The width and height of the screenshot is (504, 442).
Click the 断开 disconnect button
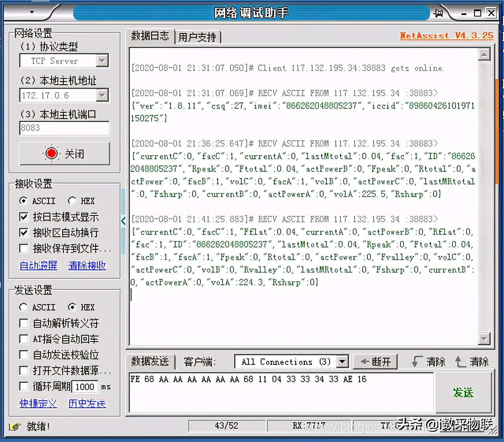[x=375, y=362]
